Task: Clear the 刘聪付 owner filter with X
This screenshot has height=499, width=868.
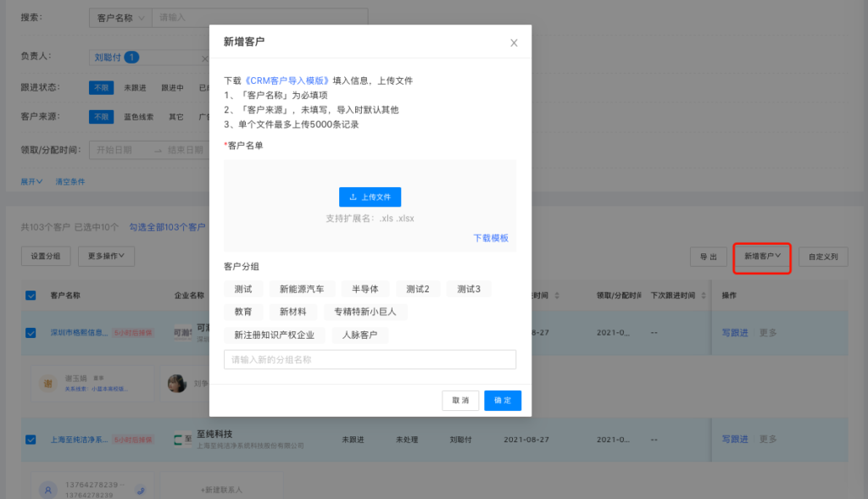Action: [x=204, y=58]
